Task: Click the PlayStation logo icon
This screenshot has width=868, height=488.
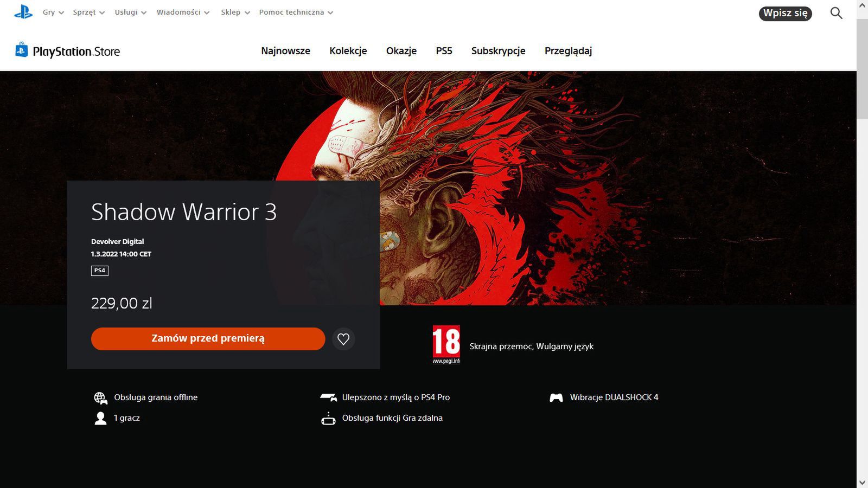Action: [x=23, y=12]
